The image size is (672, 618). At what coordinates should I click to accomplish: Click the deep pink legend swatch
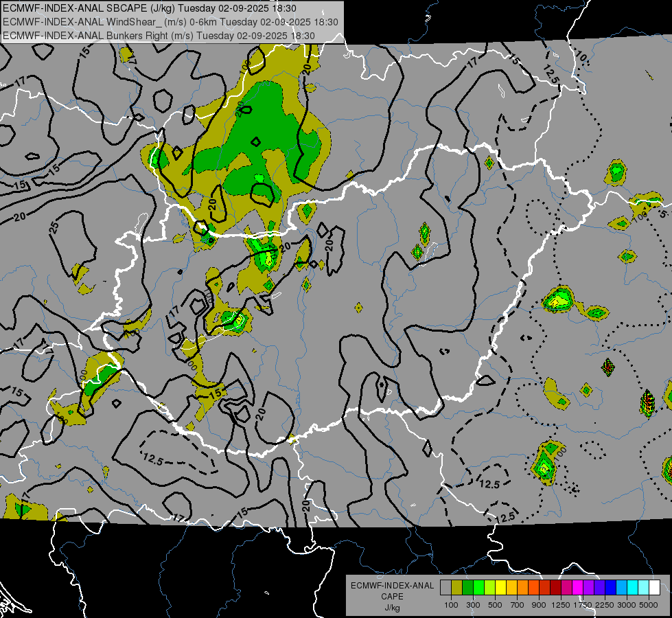(x=566, y=587)
